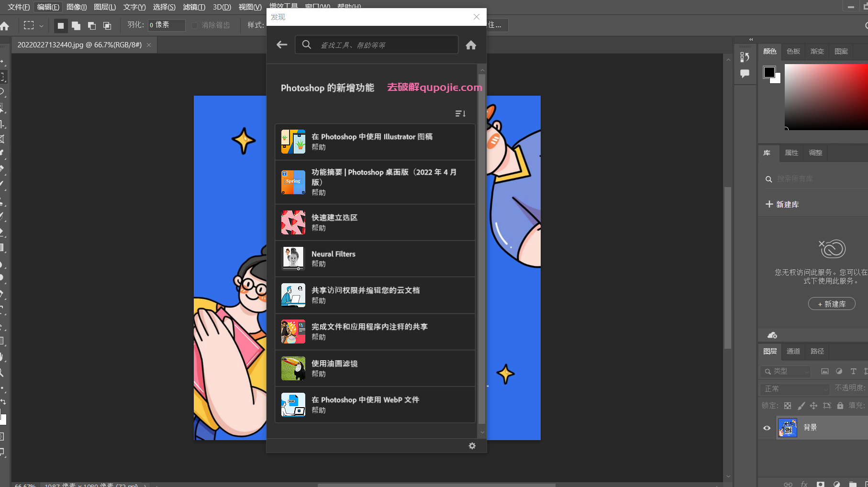Switch to the 色板 tab
The image size is (868, 487).
793,51
